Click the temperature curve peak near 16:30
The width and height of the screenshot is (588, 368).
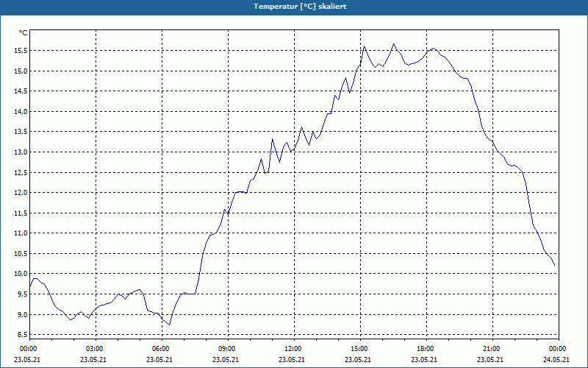393,44
